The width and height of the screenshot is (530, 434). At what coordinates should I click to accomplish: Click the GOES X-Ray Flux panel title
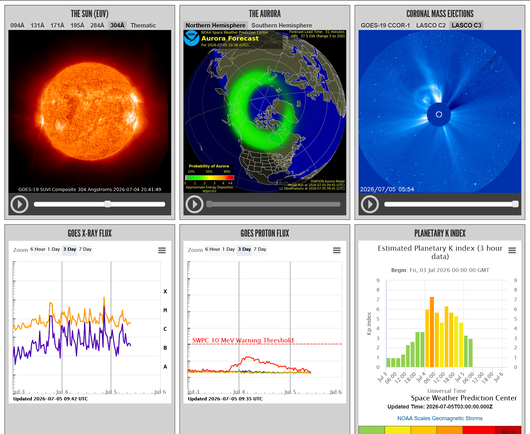[x=90, y=233]
